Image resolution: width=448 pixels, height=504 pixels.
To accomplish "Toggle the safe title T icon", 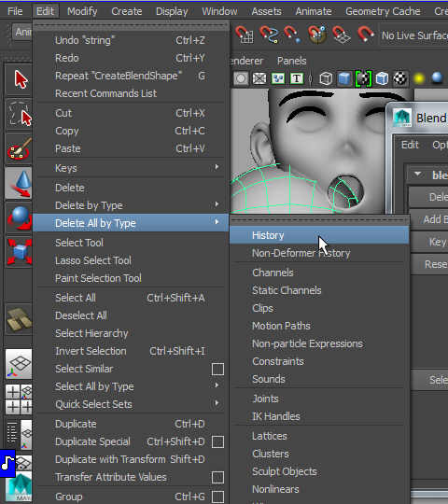I will 297,78.
